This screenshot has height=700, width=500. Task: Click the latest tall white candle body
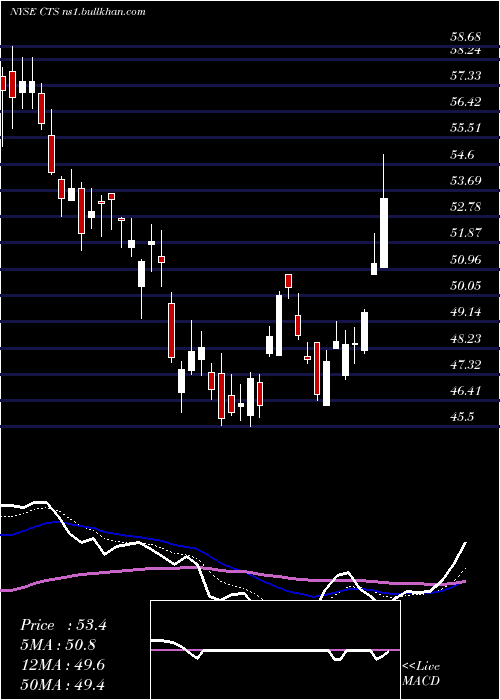384,233
